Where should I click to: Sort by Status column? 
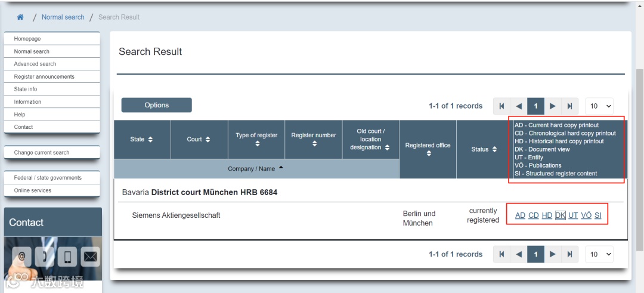tap(485, 149)
